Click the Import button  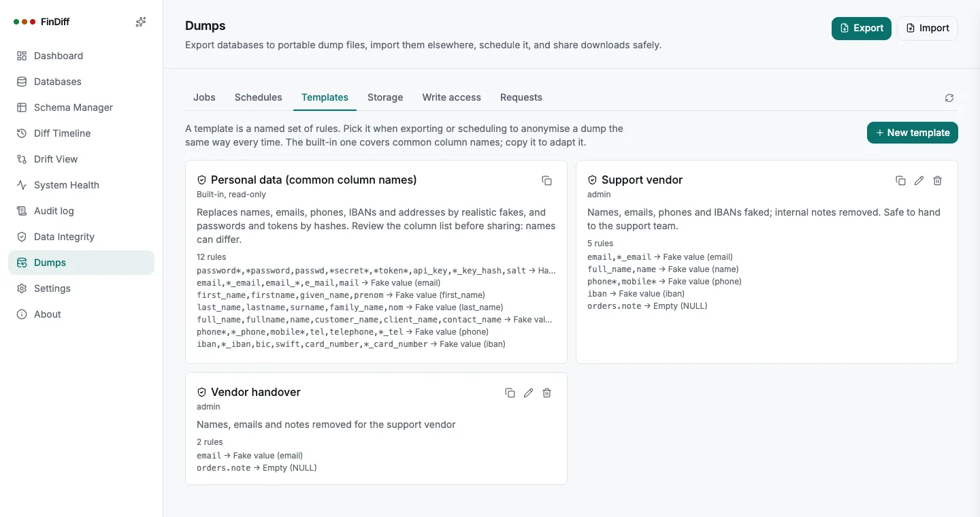[928, 29]
